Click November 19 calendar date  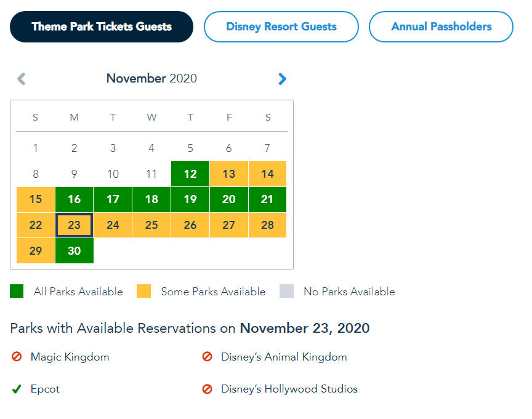pyautogui.click(x=190, y=199)
